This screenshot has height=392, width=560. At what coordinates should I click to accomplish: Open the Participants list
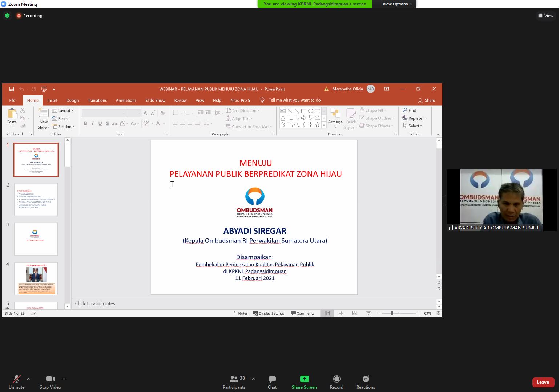(234, 382)
